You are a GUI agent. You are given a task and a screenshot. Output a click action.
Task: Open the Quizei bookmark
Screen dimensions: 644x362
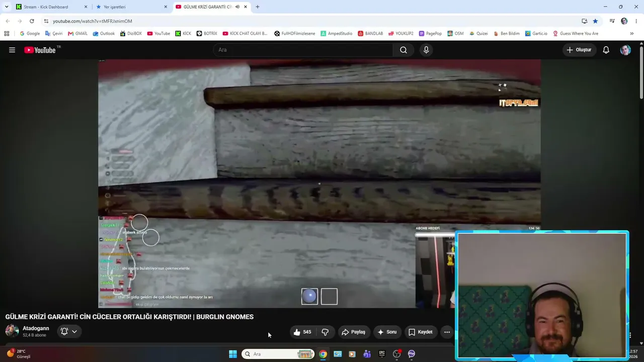coord(478,34)
